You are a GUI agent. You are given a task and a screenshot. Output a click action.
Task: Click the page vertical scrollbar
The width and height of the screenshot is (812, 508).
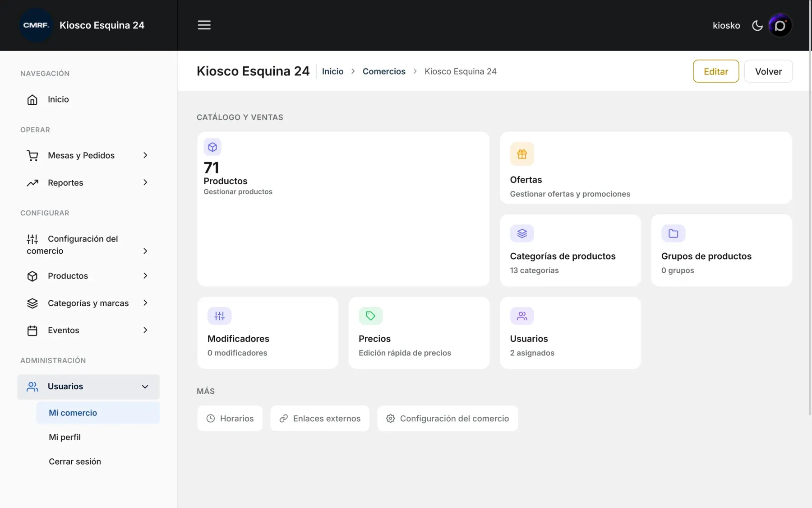[x=810, y=208]
